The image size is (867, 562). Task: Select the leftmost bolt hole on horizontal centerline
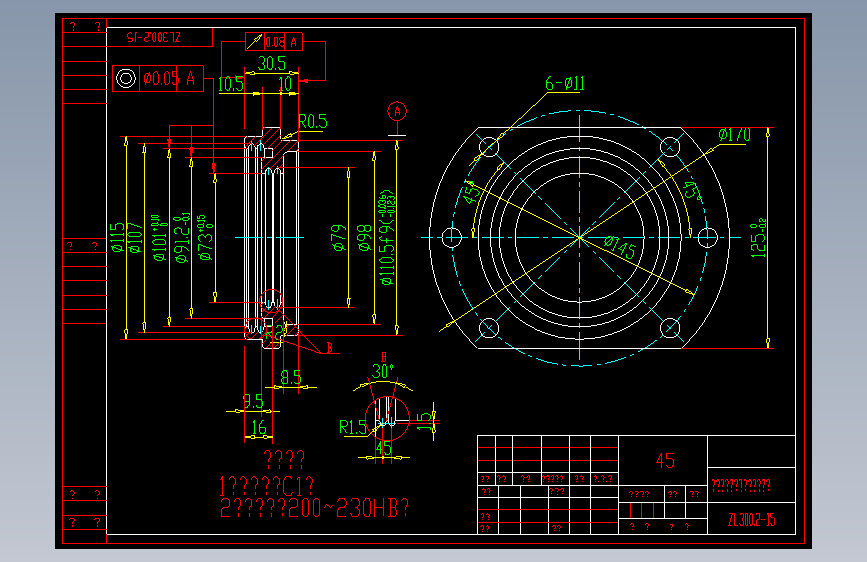[x=452, y=238]
